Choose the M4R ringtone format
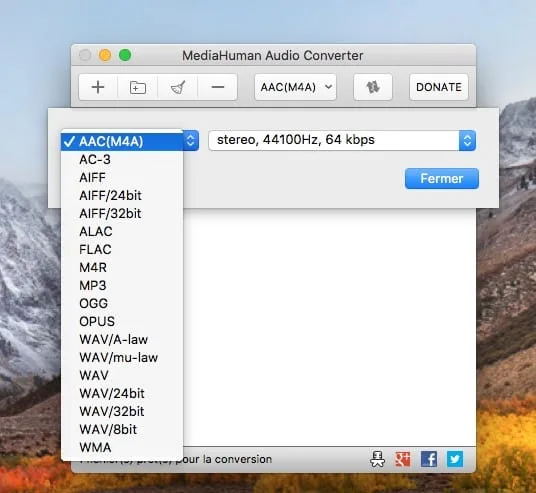 click(x=122, y=268)
